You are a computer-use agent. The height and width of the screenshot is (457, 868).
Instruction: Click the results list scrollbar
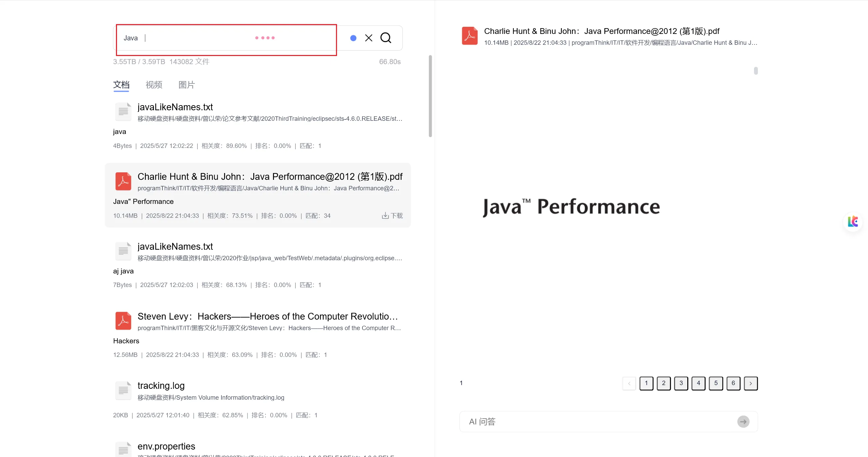pos(430,96)
